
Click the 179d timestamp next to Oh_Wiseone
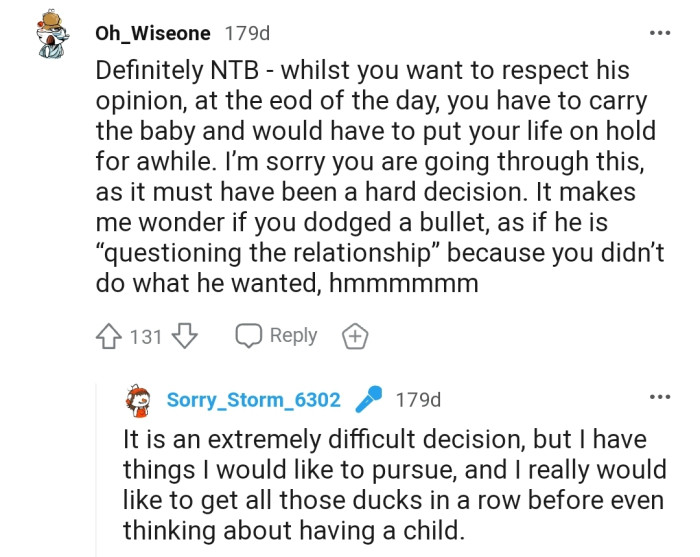[x=248, y=33]
